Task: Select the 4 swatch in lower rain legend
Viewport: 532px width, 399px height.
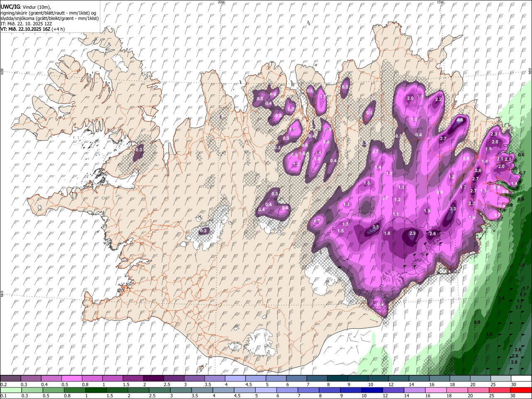Action: click(x=223, y=390)
